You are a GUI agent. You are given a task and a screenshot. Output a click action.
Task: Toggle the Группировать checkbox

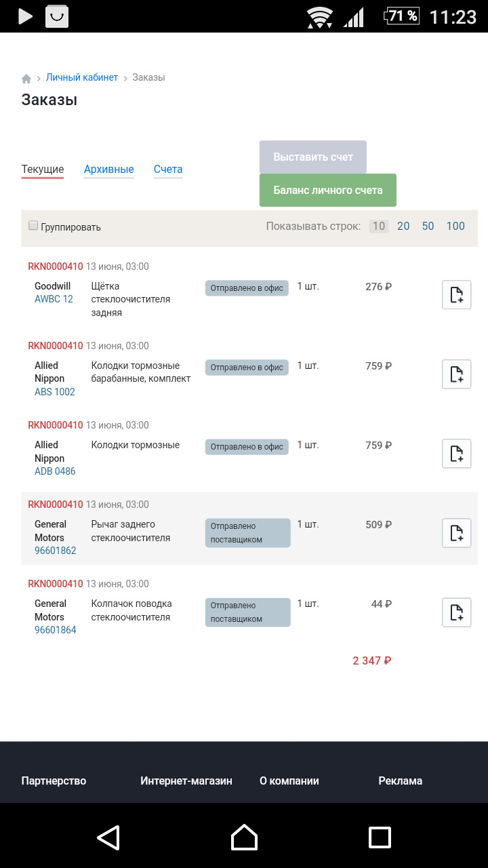pyautogui.click(x=33, y=226)
